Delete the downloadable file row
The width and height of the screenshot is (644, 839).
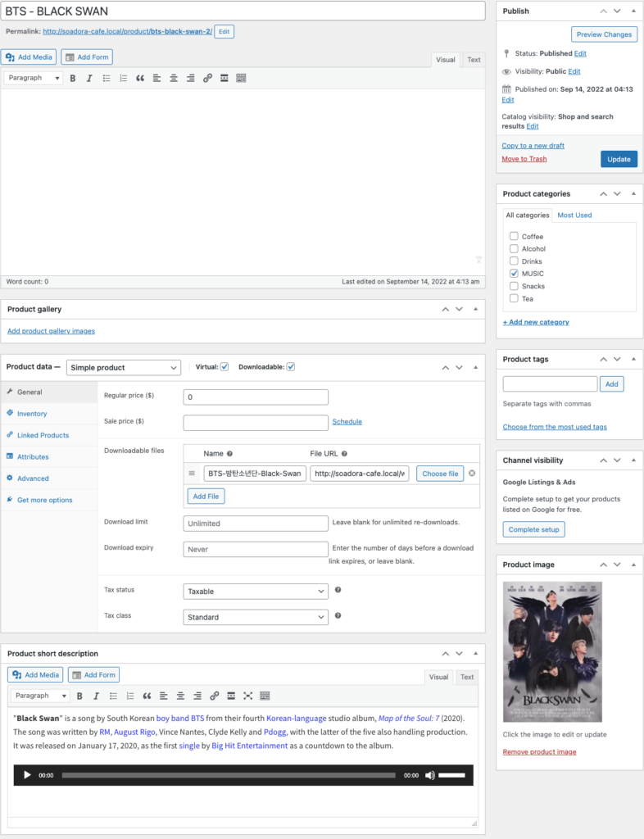[472, 473]
